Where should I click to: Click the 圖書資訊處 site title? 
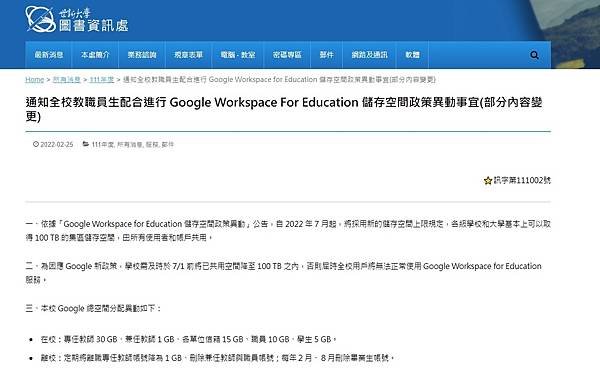[94, 26]
